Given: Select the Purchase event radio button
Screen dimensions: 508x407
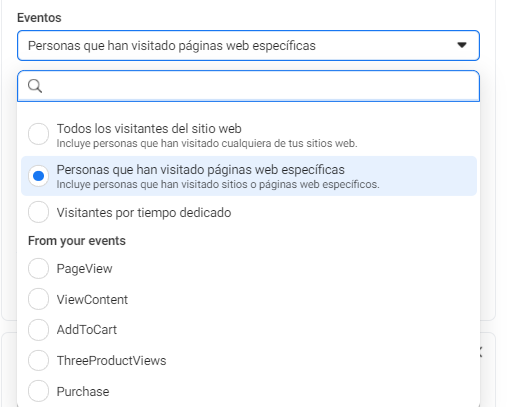Looking at the screenshot, I should pyautogui.click(x=38, y=391).
